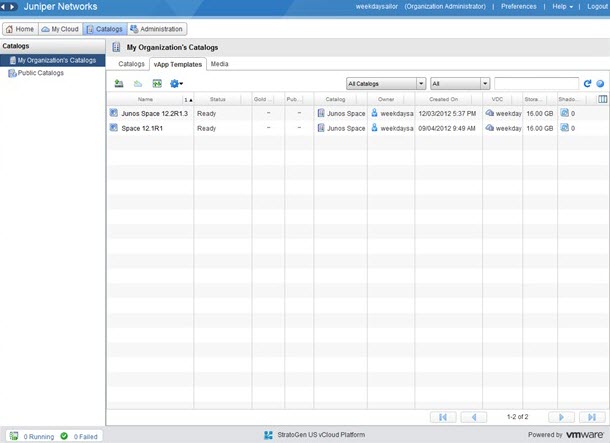Click the upload vApp template icon

point(119,83)
